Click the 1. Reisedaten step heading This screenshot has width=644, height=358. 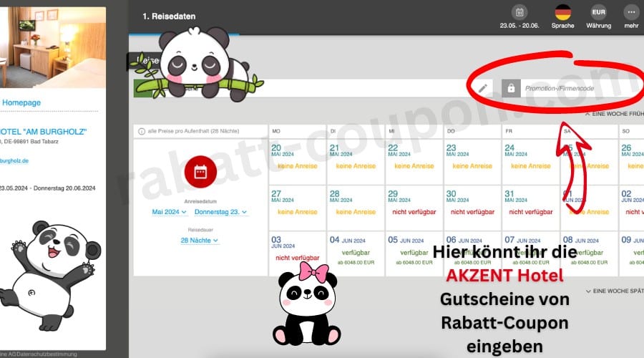pyautogui.click(x=168, y=16)
